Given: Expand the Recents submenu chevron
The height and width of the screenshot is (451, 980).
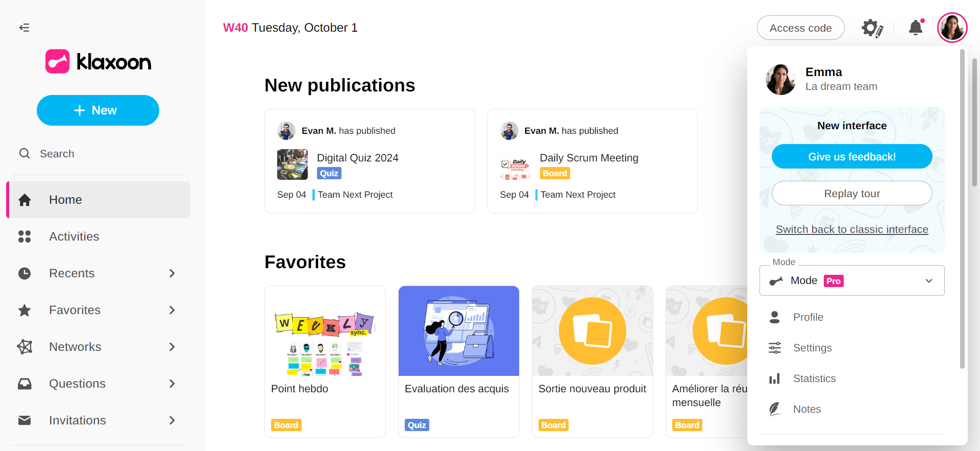Looking at the screenshot, I should pyautogui.click(x=172, y=273).
